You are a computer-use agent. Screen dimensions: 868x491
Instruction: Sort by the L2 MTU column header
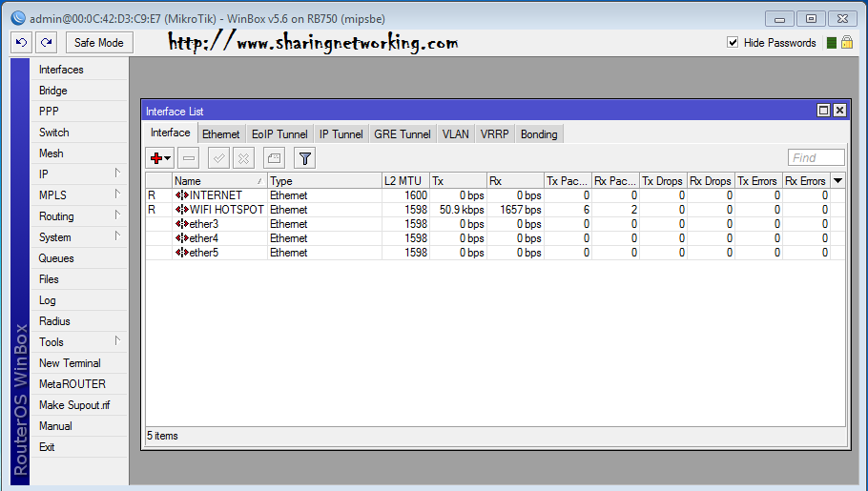(405, 181)
